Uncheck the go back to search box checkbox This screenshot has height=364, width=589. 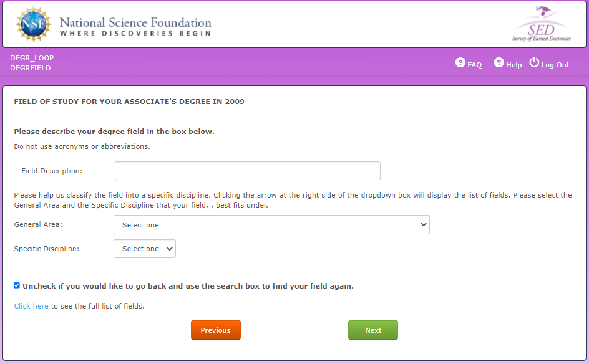[17, 285]
